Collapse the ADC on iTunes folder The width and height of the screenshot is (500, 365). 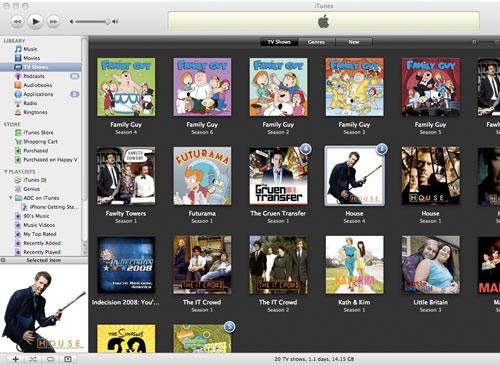pyautogui.click(x=11, y=198)
